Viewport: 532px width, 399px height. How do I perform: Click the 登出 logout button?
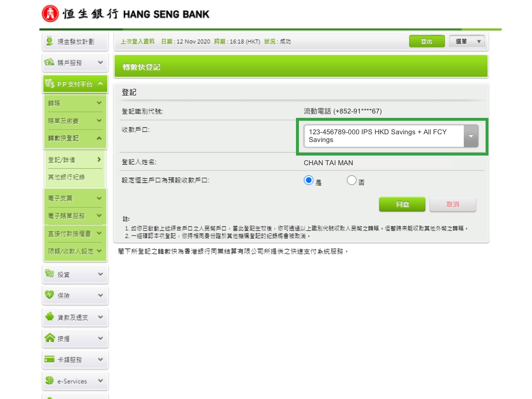tap(427, 42)
